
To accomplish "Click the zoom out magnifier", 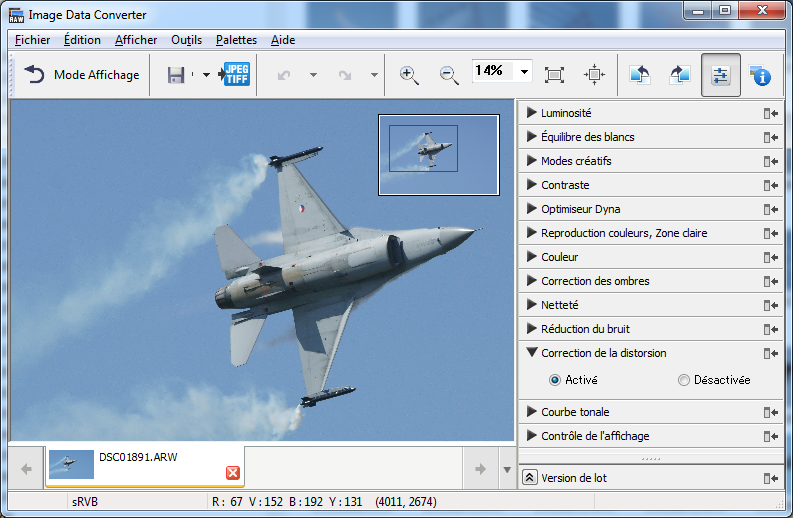I will tap(449, 75).
